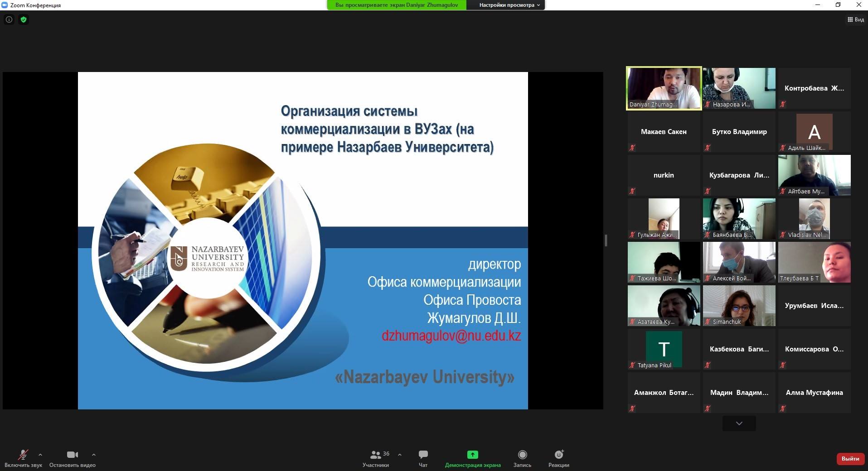Leave the meeting with Выйти button
Screen dimensions: 868x471
pos(850,458)
